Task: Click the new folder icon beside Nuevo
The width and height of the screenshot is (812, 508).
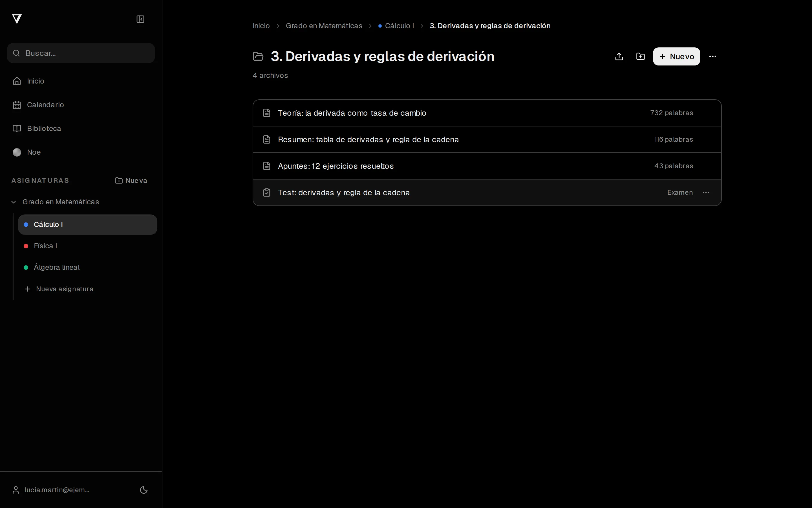Action: tap(640, 56)
